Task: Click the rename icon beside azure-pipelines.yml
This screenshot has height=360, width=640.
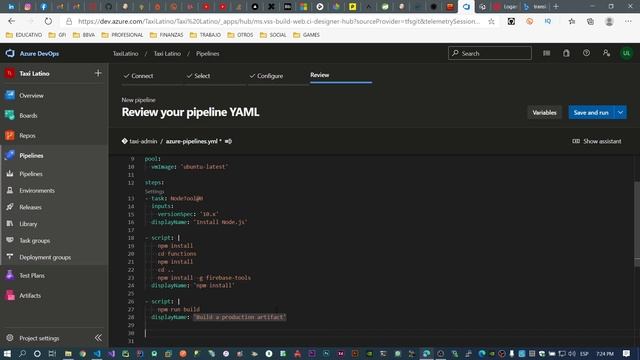Action: pyautogui.click(x=228, y=141)
